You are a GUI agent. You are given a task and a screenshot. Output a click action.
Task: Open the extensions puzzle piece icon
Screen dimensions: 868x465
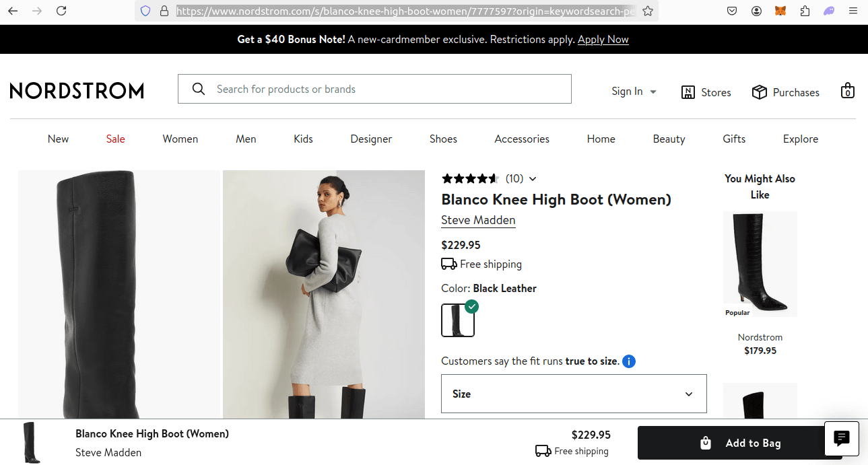(x=805, y=11)
